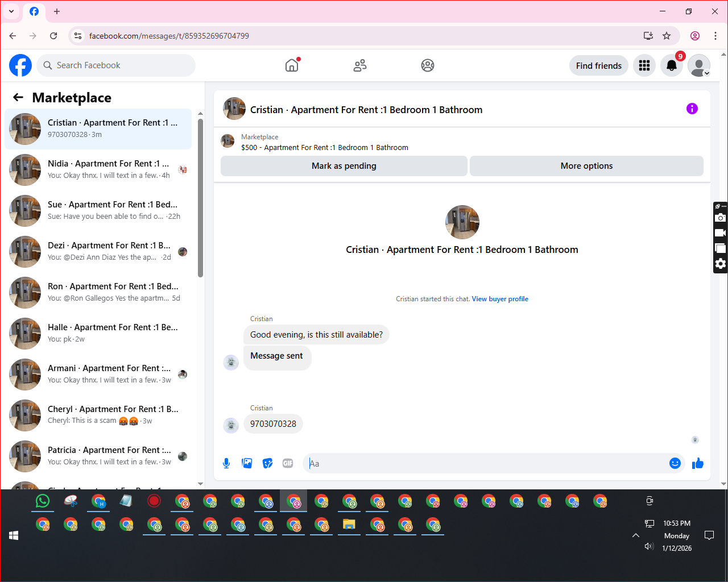
Task: Open conversation information icon
Action: point(692,109)
